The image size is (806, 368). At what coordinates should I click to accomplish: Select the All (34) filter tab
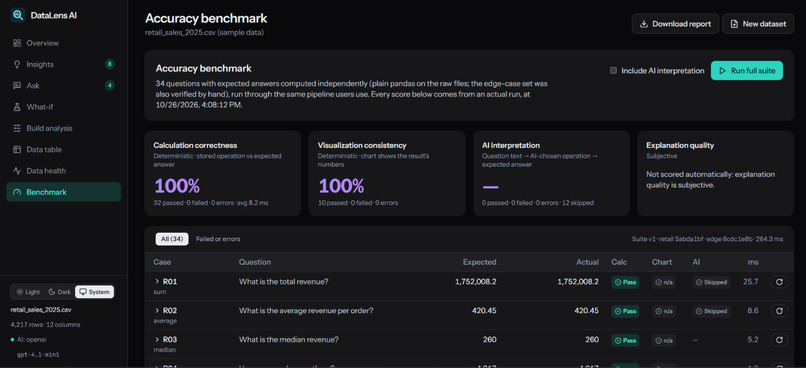pos(172,239)
